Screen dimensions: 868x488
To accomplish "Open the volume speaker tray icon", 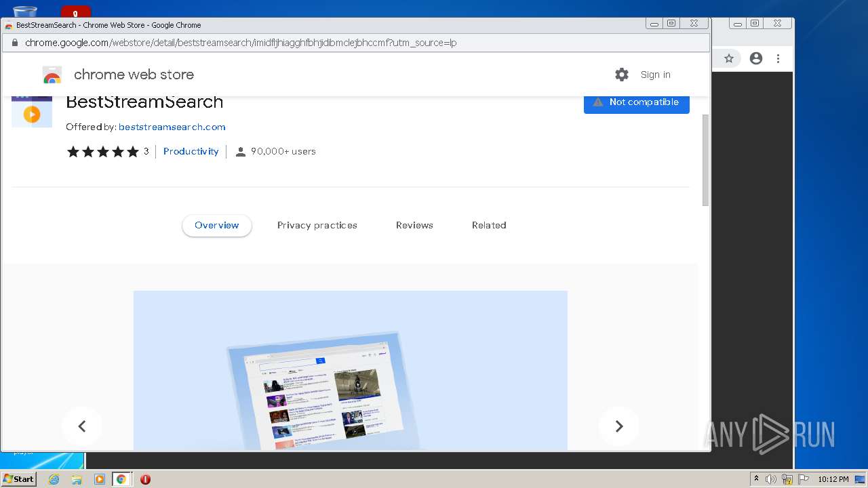I will (771, 479).
